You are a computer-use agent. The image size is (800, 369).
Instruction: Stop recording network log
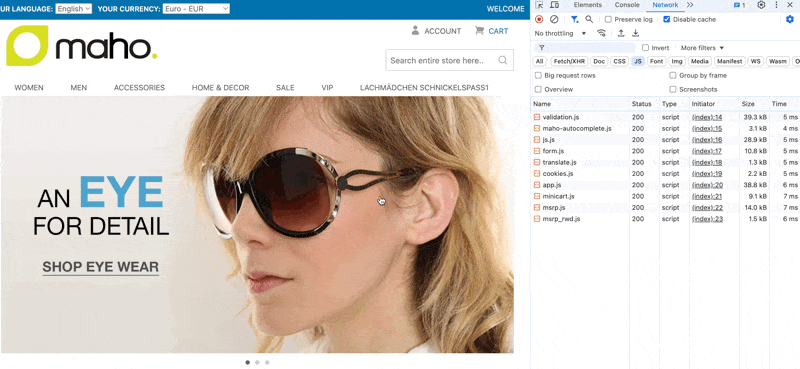pos(539,19)
